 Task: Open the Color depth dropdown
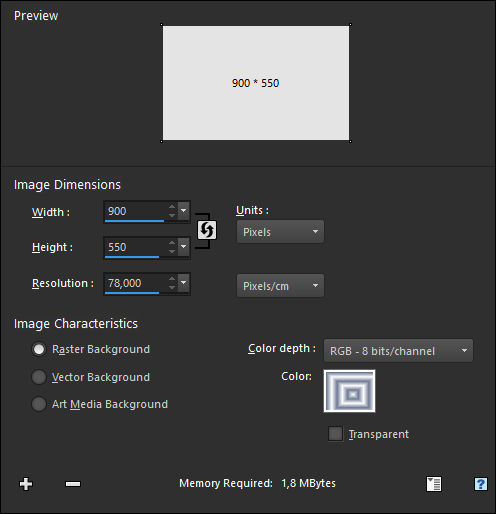click(x=398, y=351)
